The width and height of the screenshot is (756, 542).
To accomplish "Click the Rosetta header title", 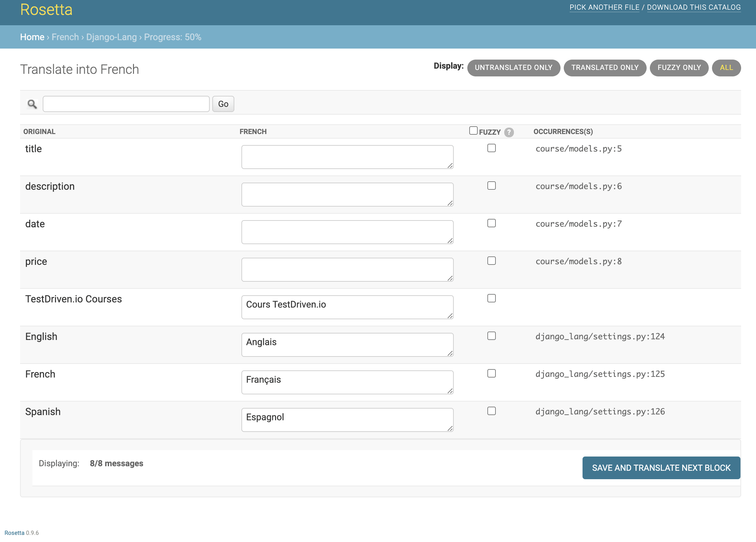I will point(46,10).
